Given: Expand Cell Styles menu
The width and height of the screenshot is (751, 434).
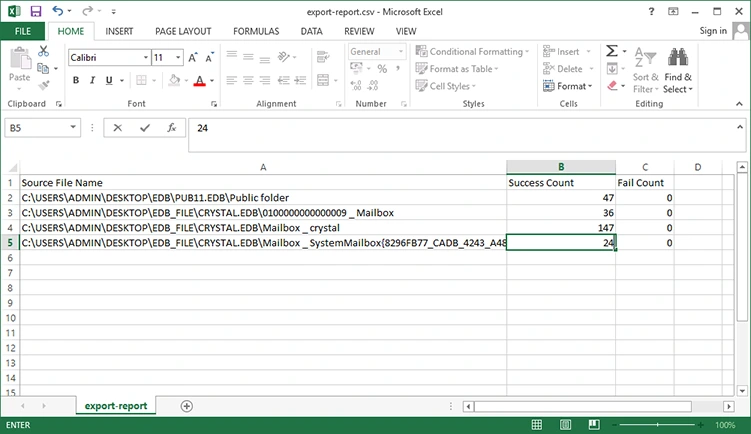Looking at the screenshot, I should tap(445, 86).
